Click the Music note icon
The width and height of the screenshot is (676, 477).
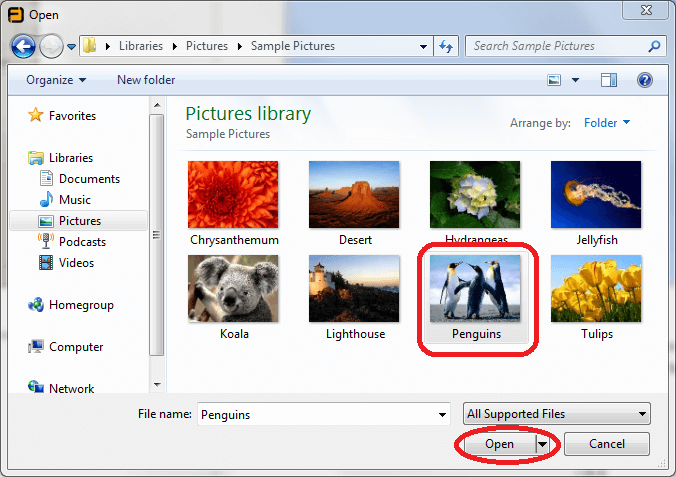tap(46, 199)
